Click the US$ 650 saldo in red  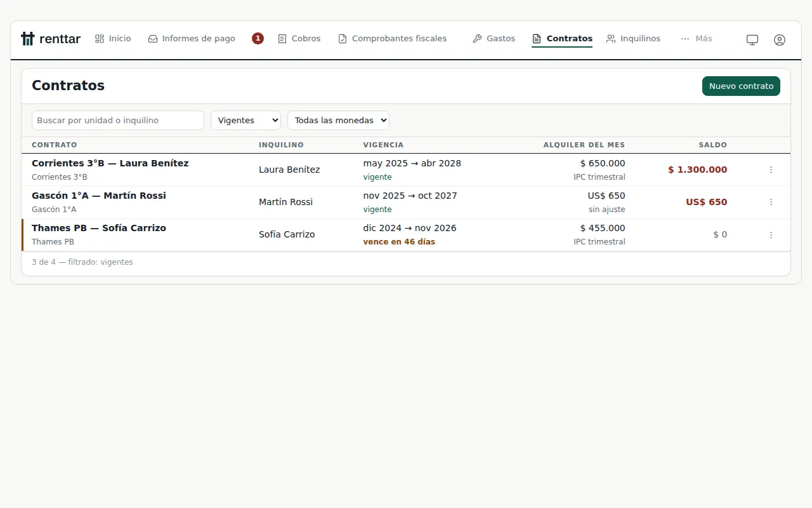pos(707,202)
